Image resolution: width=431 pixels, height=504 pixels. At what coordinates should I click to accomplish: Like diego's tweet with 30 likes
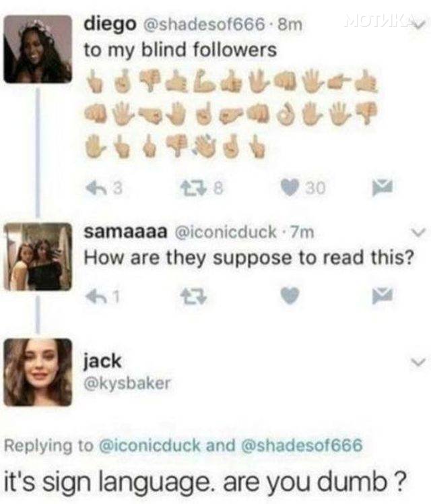pos(290,188)
